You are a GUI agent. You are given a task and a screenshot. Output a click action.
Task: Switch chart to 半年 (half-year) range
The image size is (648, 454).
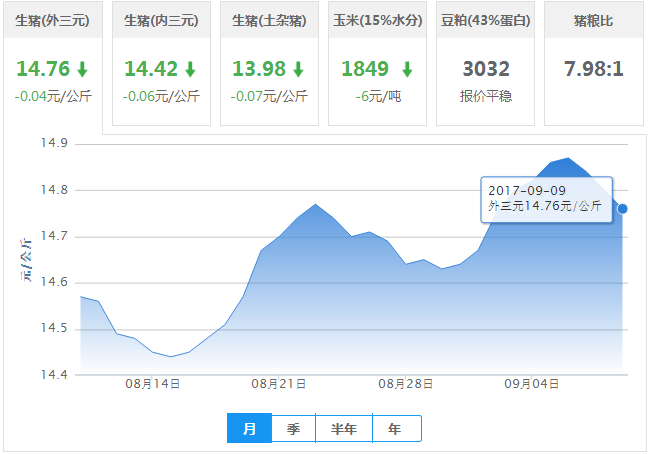pos(344,429)
